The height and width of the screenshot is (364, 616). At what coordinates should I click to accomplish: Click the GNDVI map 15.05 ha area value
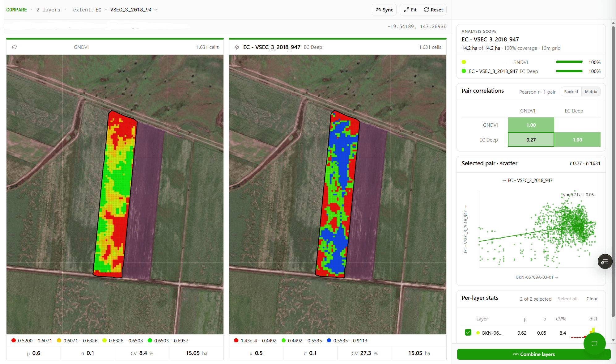click(196, 353)
